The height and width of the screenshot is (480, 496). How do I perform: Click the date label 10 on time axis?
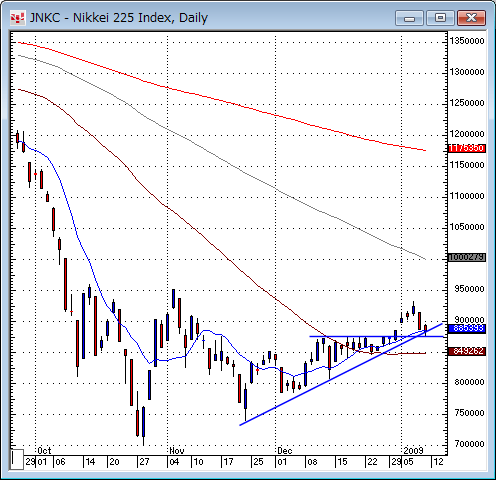(x=198, y=462)
